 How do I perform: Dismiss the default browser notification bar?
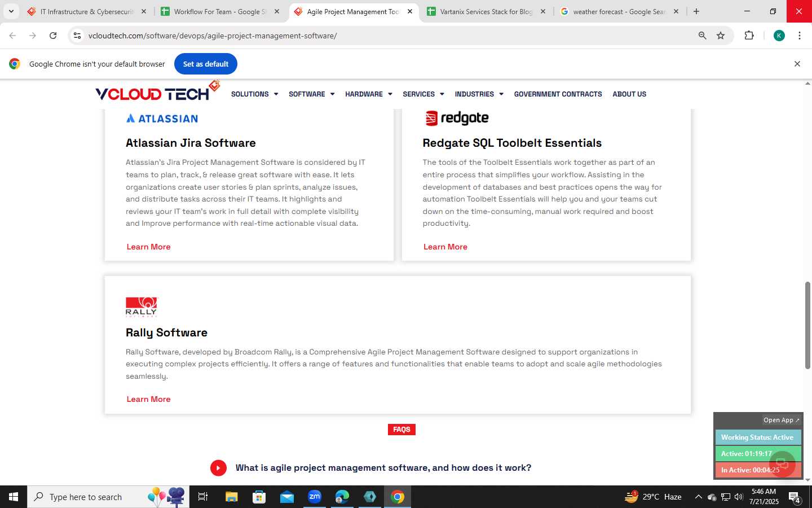797,64
